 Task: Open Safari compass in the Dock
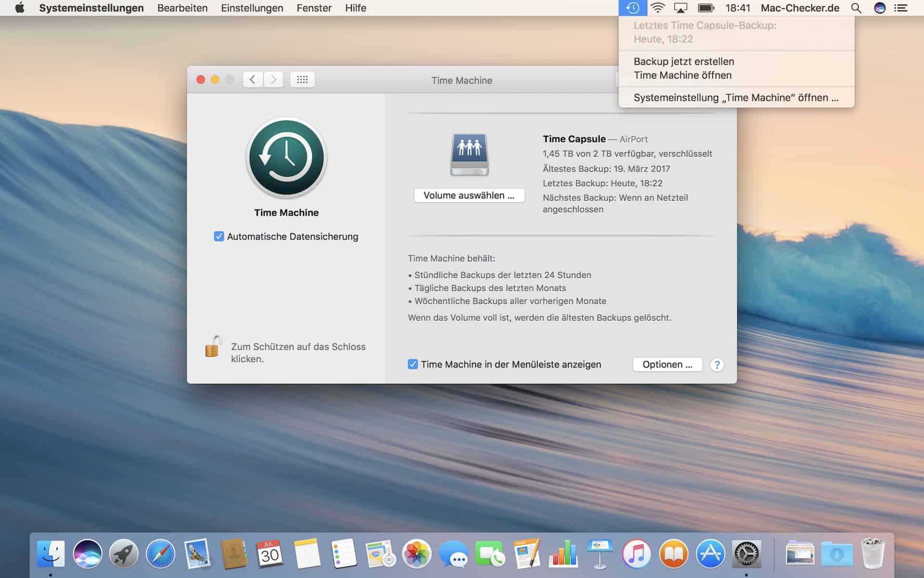(x=160, y=553)
